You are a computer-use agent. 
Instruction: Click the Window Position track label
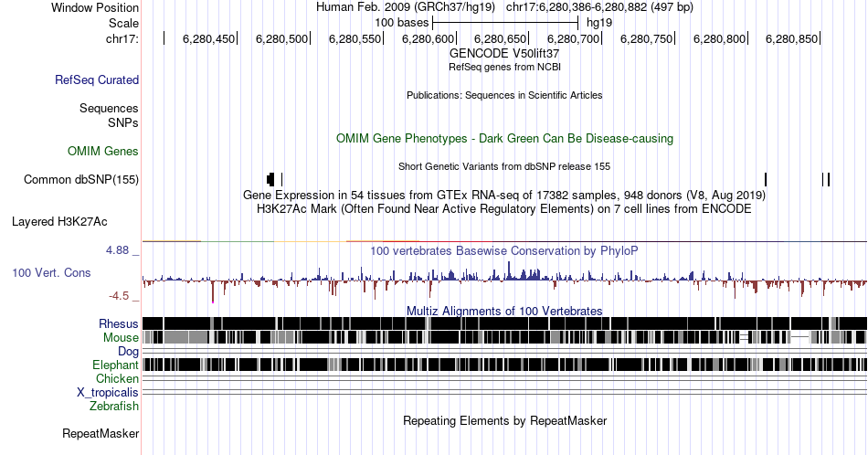tap(95, 7)
